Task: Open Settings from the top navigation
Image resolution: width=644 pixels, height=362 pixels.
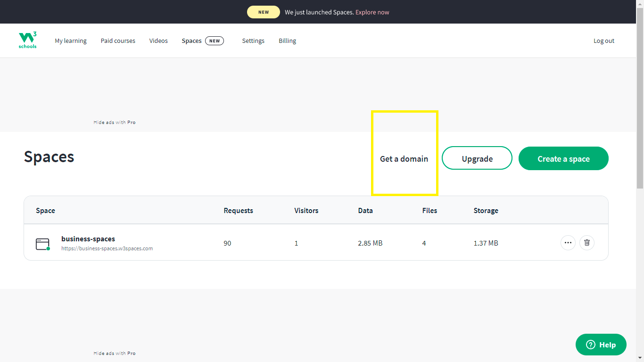Action: 253,41
